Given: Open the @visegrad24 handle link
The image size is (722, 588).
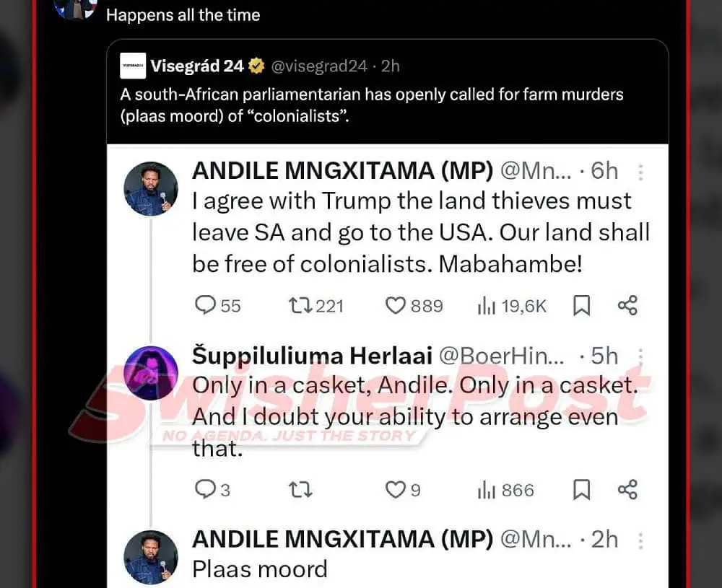Looking at the screenshot, I should pyautogui.click(x=319, y=66).
